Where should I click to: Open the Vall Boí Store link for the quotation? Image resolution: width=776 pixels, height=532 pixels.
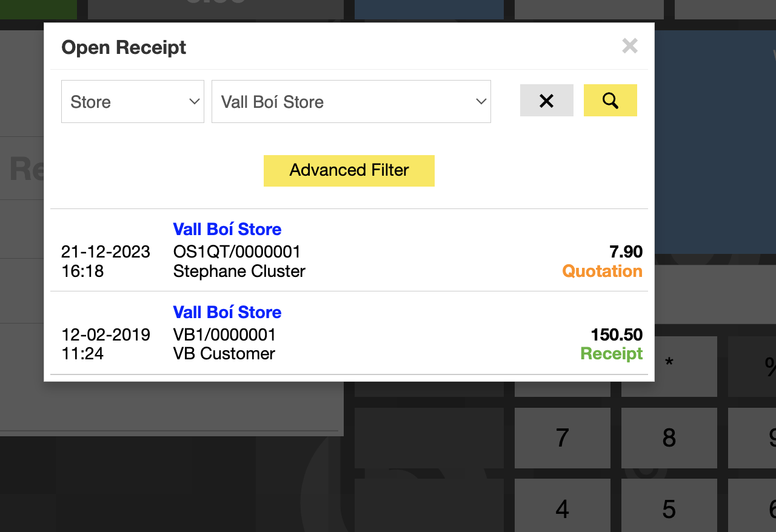point(227,230)
